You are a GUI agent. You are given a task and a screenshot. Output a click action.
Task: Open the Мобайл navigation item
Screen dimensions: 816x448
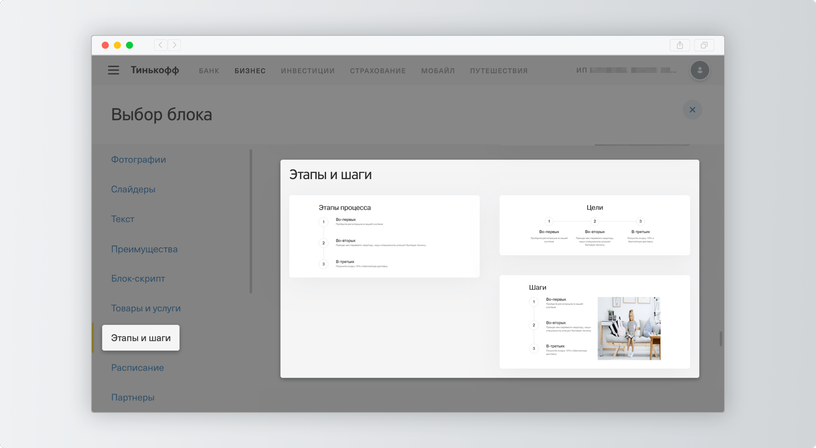(x=438, y=71)
